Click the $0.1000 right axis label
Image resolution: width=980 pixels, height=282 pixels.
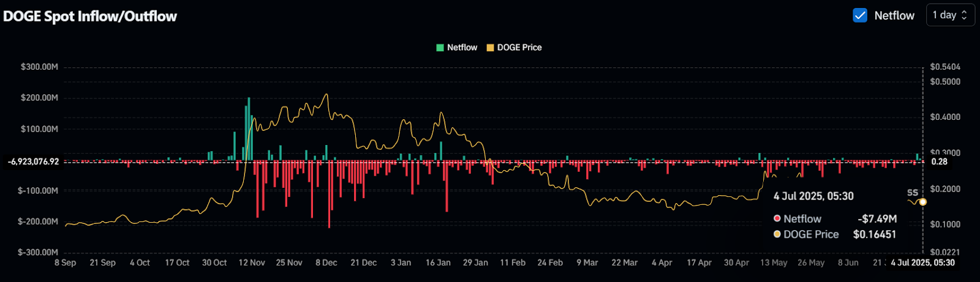(945, 224)
